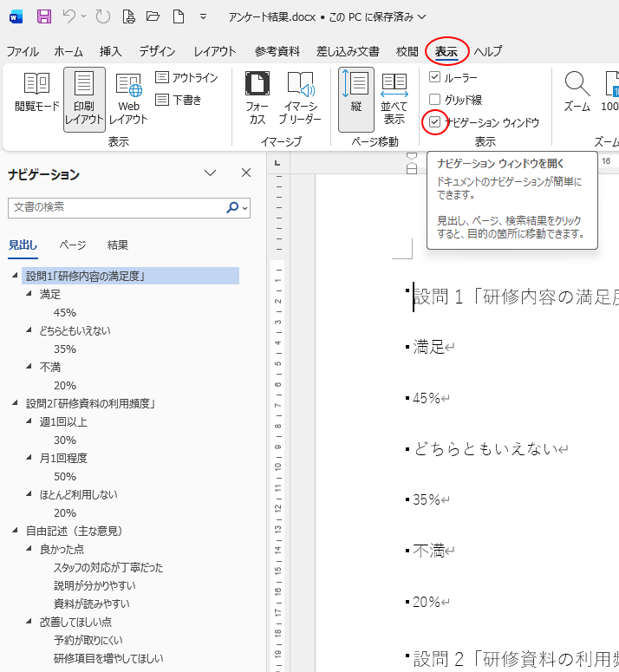This screenshot has height=672, width=619.
Task: Collapse the 改善してほしい点 heading triangle
Action: point(29,622)
